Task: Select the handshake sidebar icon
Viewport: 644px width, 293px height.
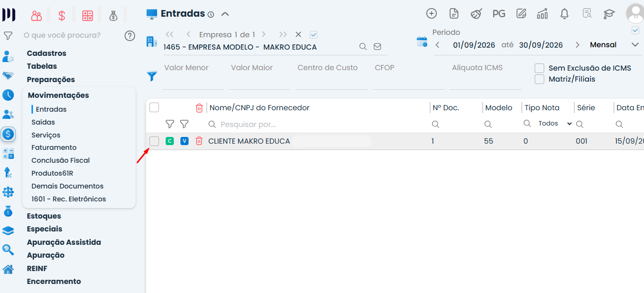Action: coord(8,75)
